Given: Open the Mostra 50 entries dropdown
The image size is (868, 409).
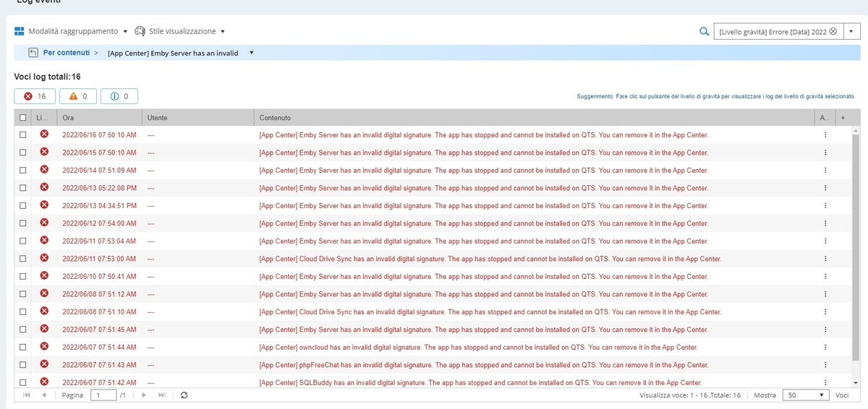Looking at the screenshot, I should click(x=807, y=395).
